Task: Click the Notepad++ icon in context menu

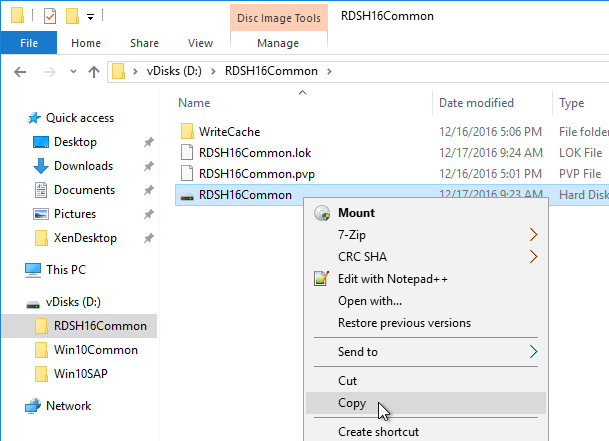Action: [x=322, y=279]
